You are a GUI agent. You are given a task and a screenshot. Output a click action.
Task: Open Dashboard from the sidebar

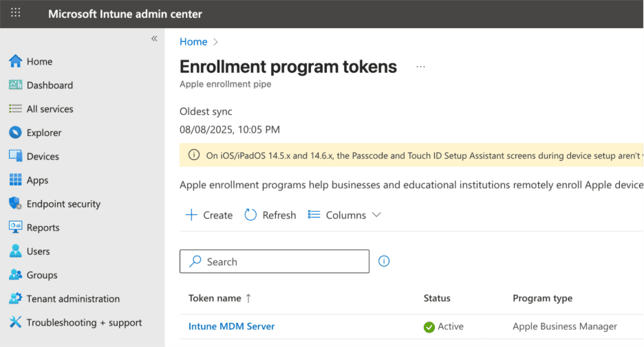coord(50,85)
